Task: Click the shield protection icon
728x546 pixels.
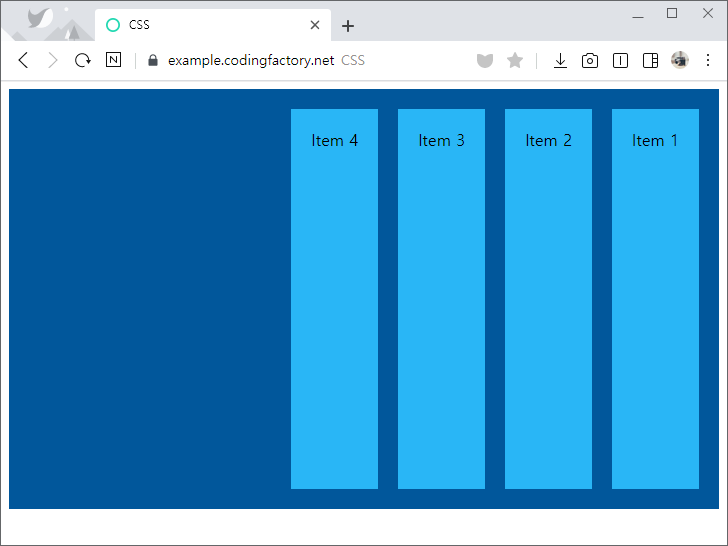Action: click(x=485, y=60)
